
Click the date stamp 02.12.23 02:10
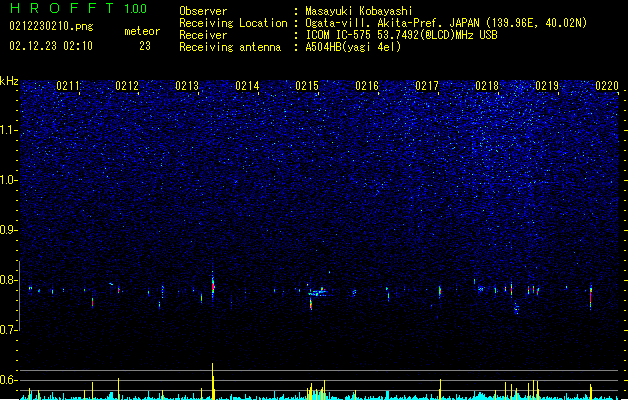51,46
